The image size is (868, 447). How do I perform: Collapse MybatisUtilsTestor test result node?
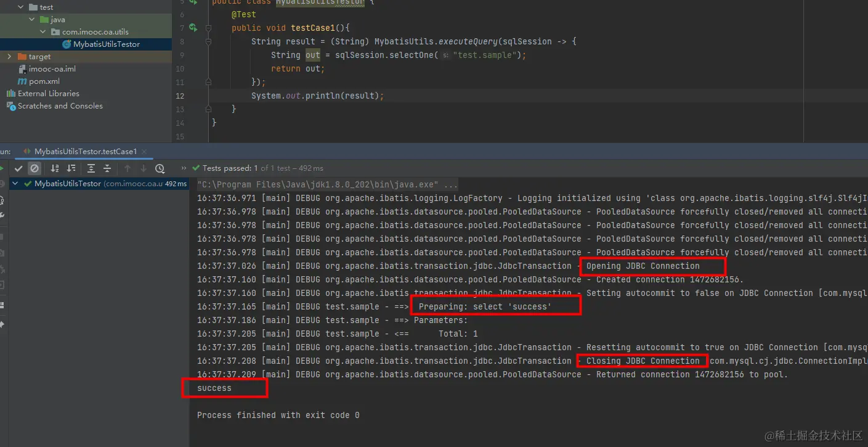tap(17, 184)
